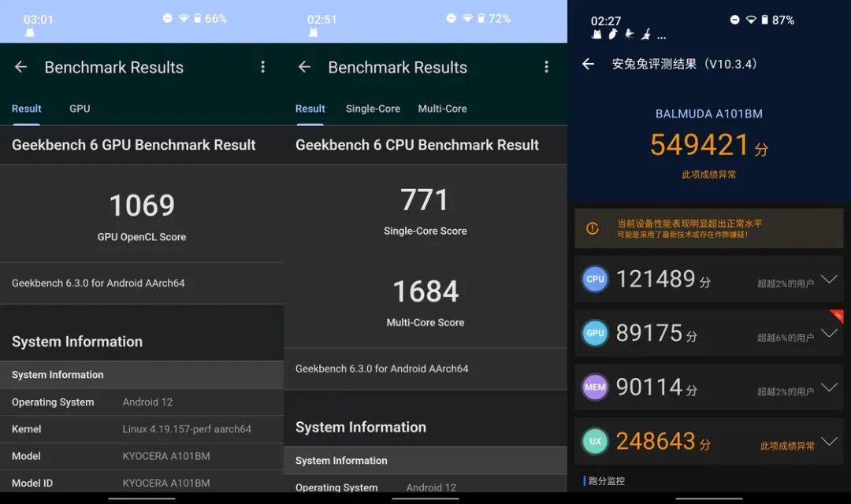The height and width of the screenshot is (504, 851).
Task: Tap the AnTuTu GPU score badge icon
Action: 596,333
